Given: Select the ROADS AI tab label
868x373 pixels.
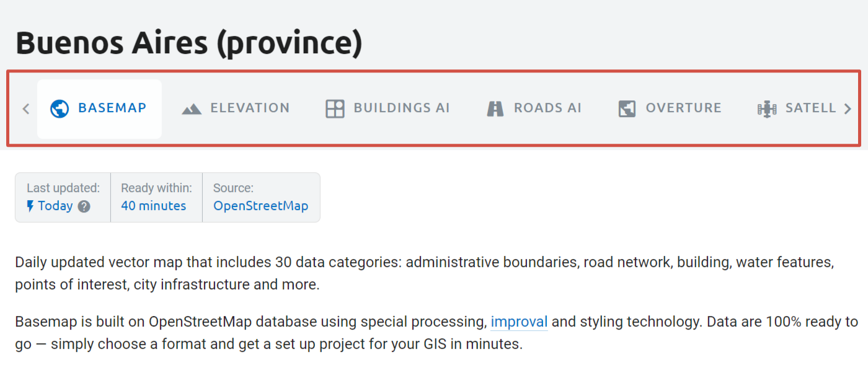Looking at the screenshot, I should point(547,108).
